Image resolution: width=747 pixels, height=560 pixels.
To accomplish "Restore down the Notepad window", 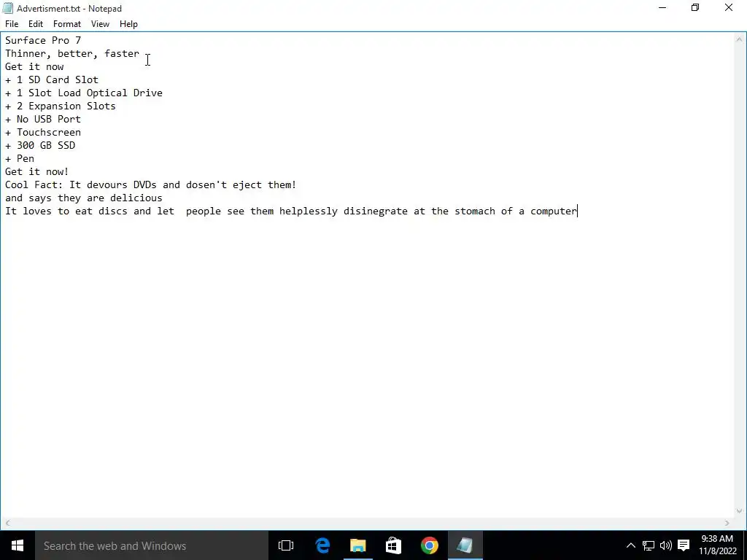I will [x=695, y=7].
